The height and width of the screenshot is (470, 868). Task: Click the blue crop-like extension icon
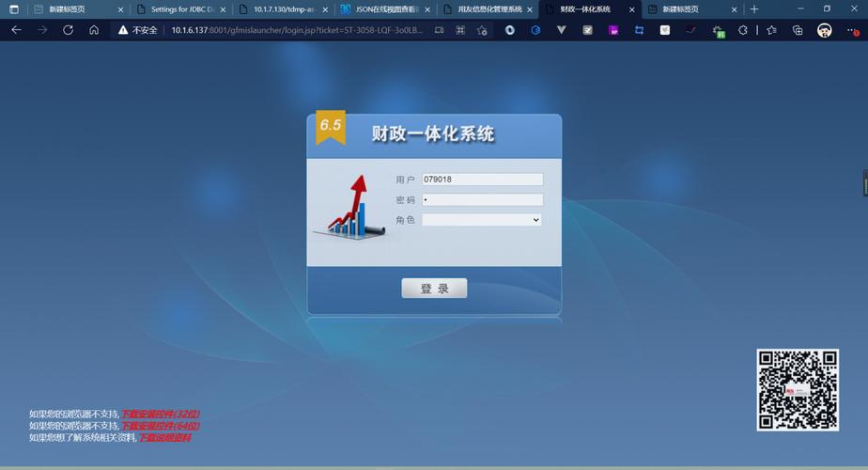pyautogui.click(x=640, y=30)
